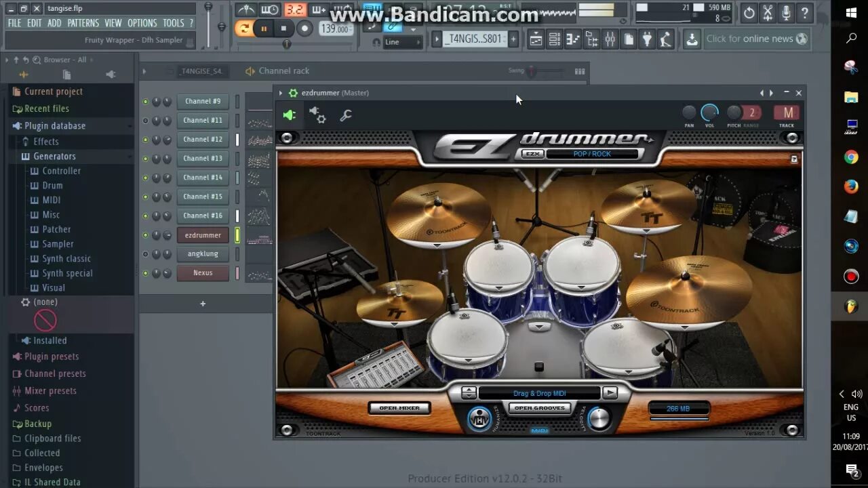Mute Channel #9 with its green LED
Image resolution: width=868 pixels, height=488 pixels.
145,102
